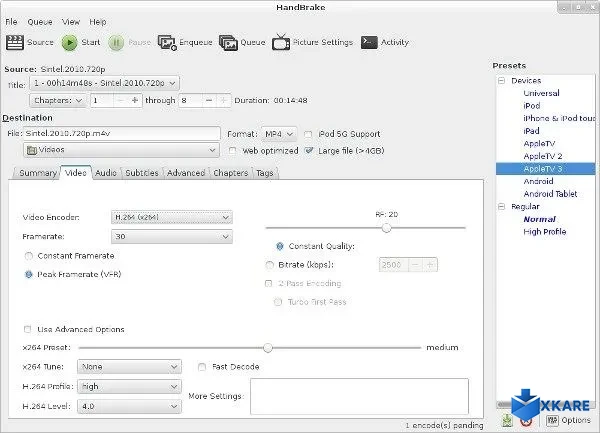
Task: Switch to the Audio tab
Action: point(106,173)
